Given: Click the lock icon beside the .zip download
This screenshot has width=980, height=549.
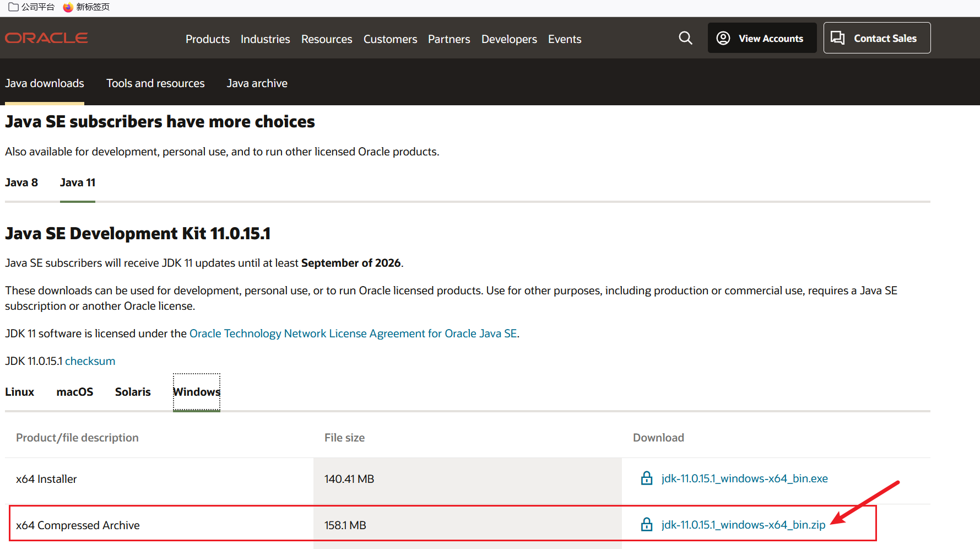Looking at the screenshot, I should pyautogui.click(x=647, y=524).
